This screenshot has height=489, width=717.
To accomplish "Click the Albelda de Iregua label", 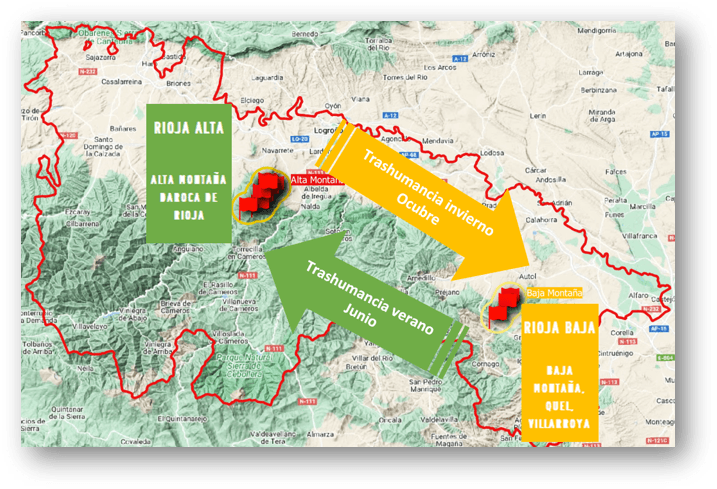I will pos(316,192).
